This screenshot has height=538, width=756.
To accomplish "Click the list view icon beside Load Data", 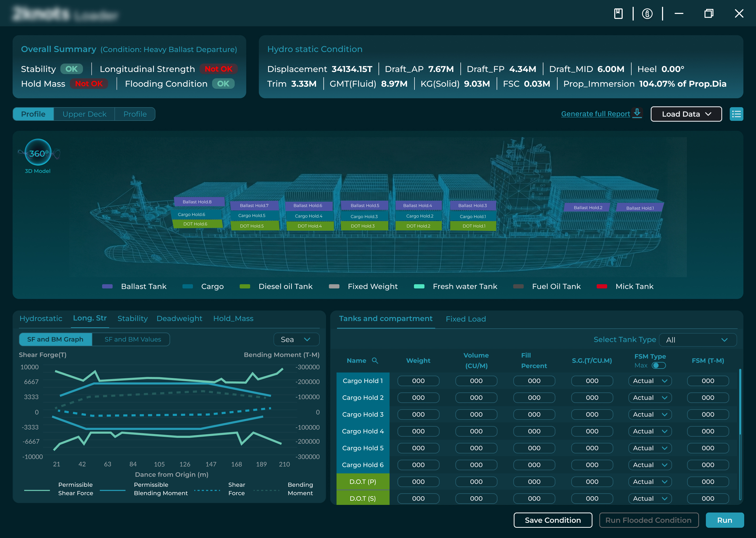I will [736, 114].
